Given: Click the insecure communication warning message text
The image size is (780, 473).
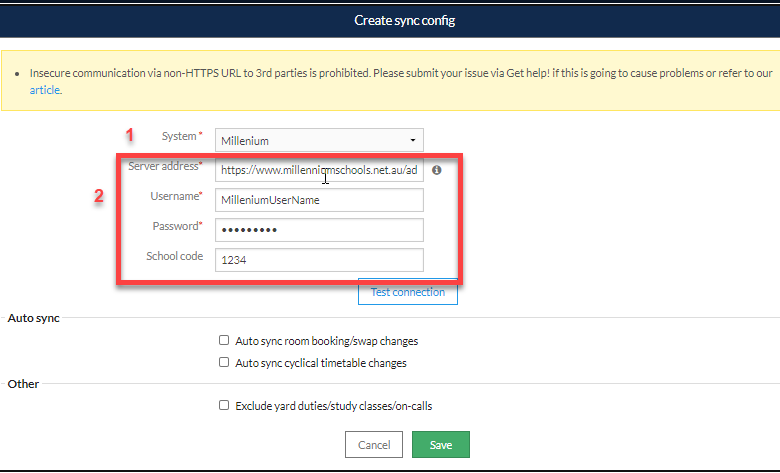Looking at the screenshot, I should pos(401,81).
